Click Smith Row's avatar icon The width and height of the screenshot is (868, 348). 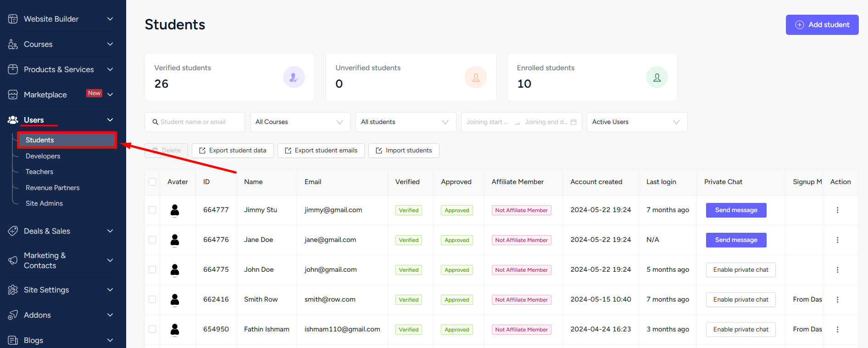tap(175, 300)
